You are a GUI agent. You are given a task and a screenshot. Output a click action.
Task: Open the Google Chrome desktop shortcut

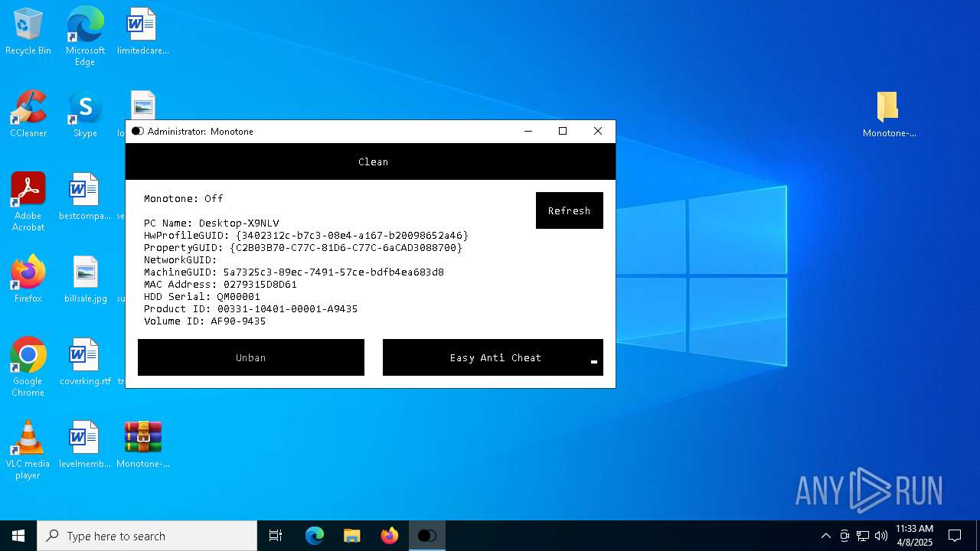pos(28,367)
